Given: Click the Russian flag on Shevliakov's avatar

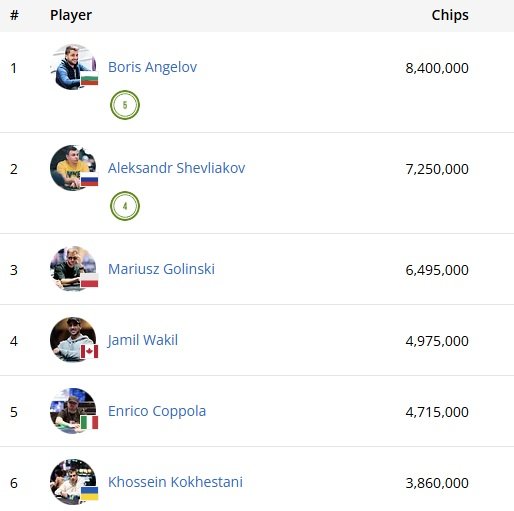Looking at the screenshot, I should pyautogui.click(x=89, y=180).
